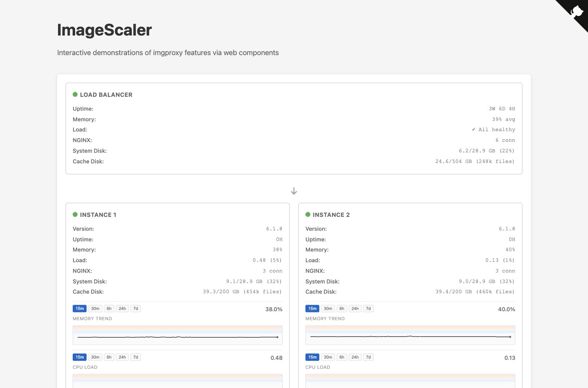Viewport: 588px width, 388px height.
Task: Select 24h for Instance 1 memory trend
Action: coord(122,309)
